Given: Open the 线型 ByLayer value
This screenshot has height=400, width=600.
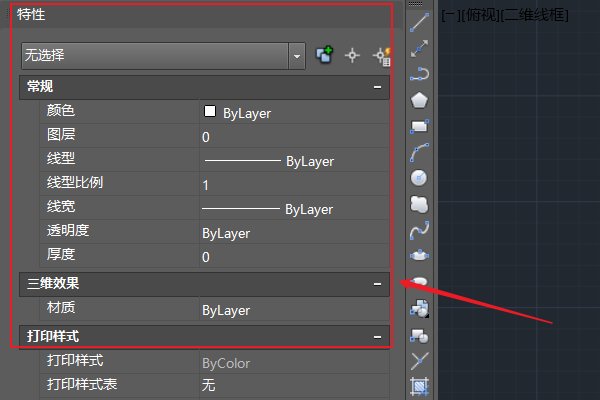Looking at the screenshot, I should pyautogui.click(x=294, y=161).
